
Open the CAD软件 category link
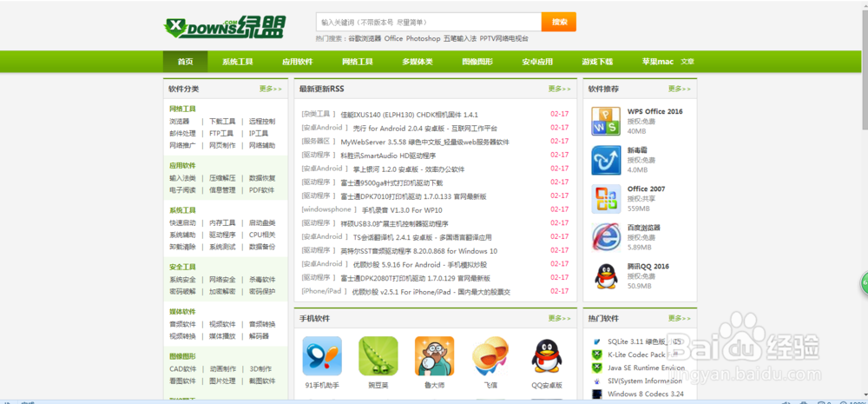click(182, 369)
